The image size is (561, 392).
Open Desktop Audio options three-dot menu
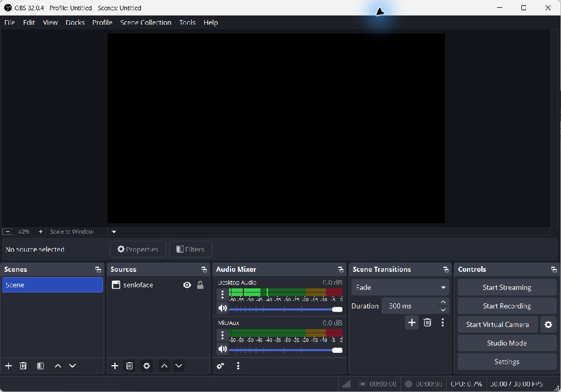point(222,295)
